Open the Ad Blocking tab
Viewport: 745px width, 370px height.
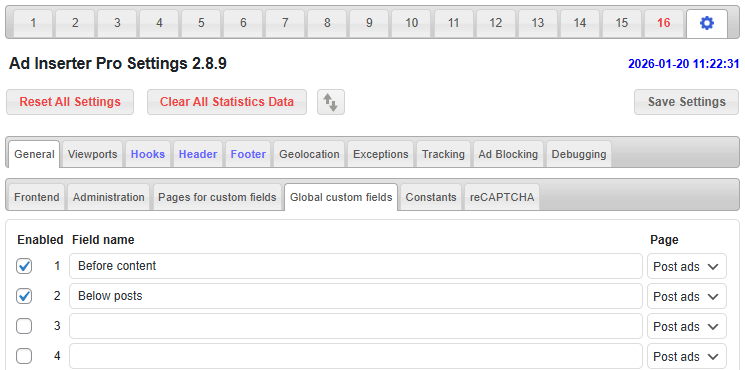(508, 154)
